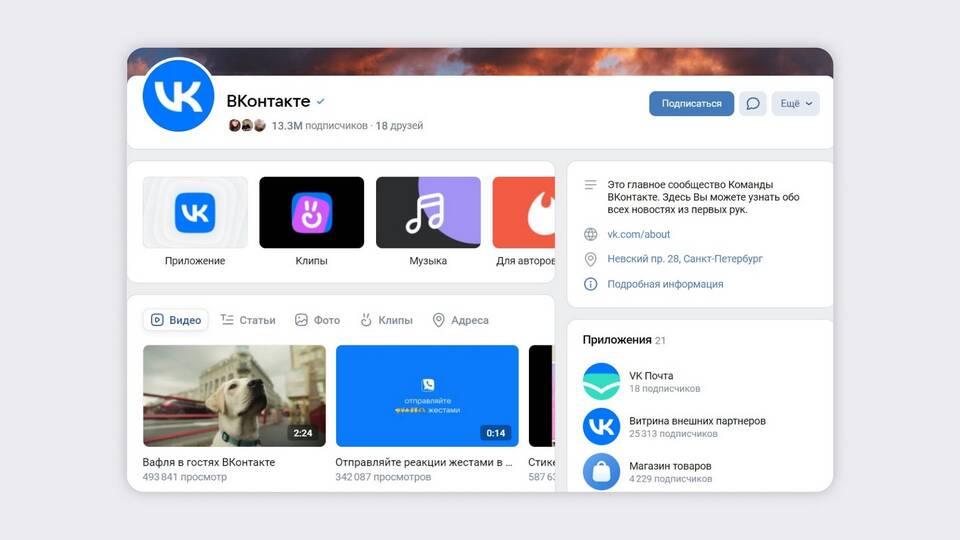
Task: Select the Адреса tab
Action: (x=460, y=320)
